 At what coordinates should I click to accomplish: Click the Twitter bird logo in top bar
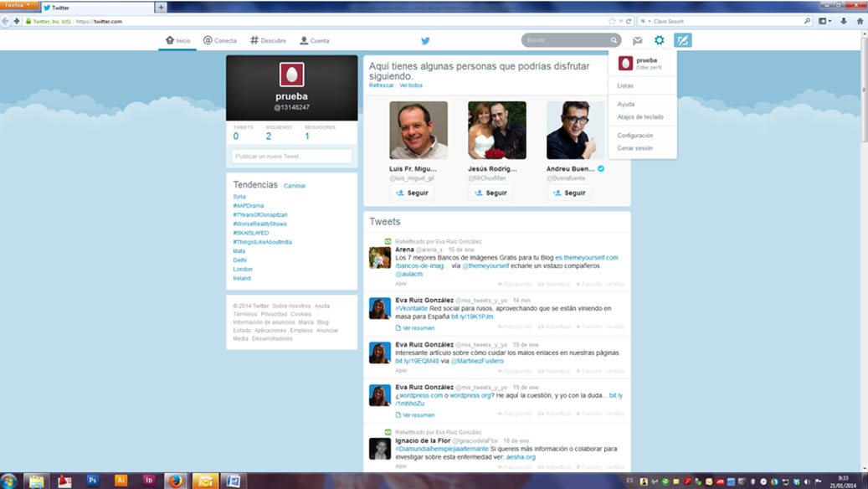click(x=425, y=40)
